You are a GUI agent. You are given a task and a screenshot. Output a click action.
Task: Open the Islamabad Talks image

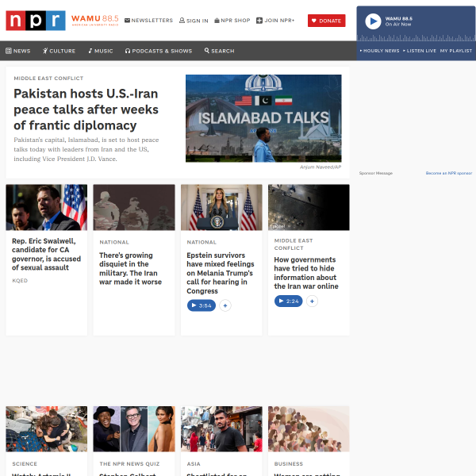tap(263, 118)
